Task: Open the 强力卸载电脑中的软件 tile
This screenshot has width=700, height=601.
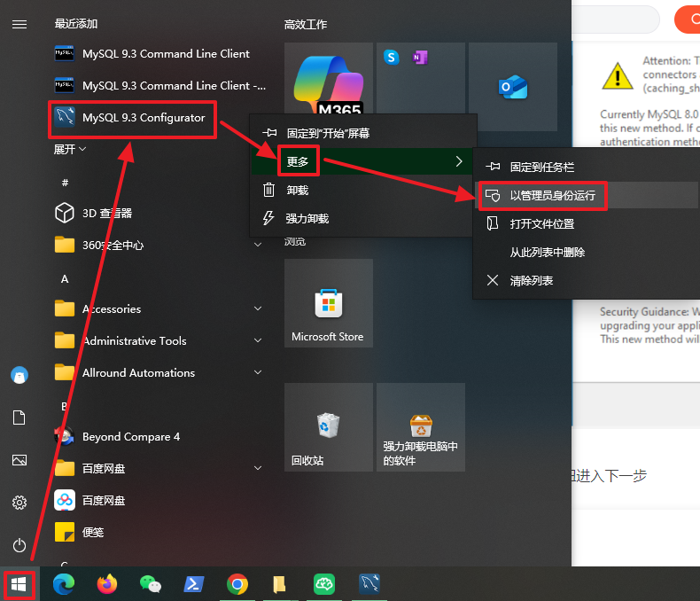Action: tap(421, 427)
